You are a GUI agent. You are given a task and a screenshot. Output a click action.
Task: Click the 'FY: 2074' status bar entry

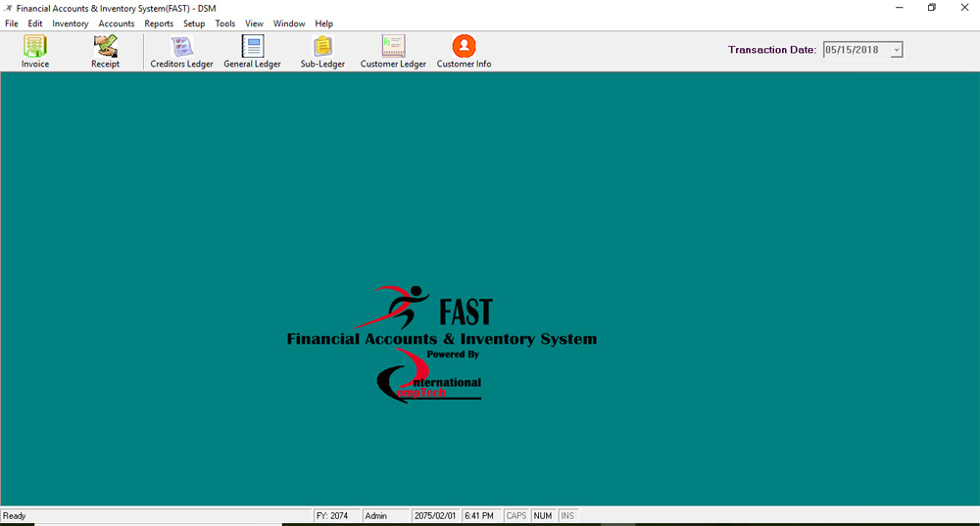337,516
